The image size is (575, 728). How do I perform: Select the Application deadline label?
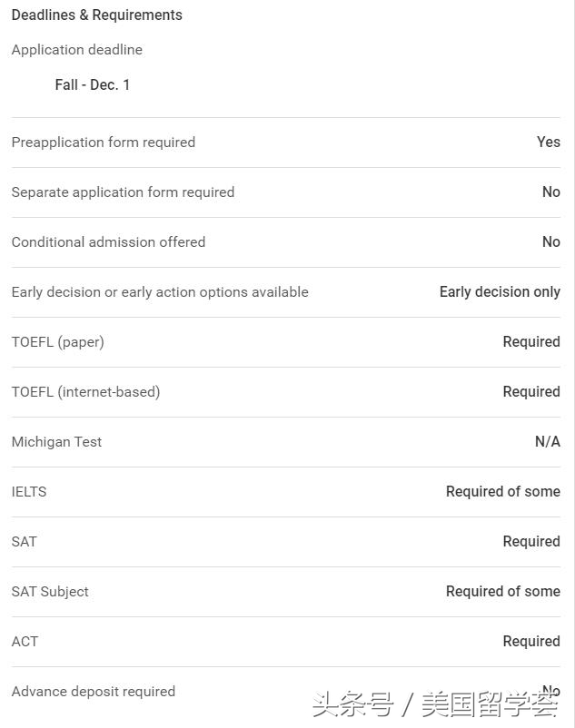tap(77, 50)
